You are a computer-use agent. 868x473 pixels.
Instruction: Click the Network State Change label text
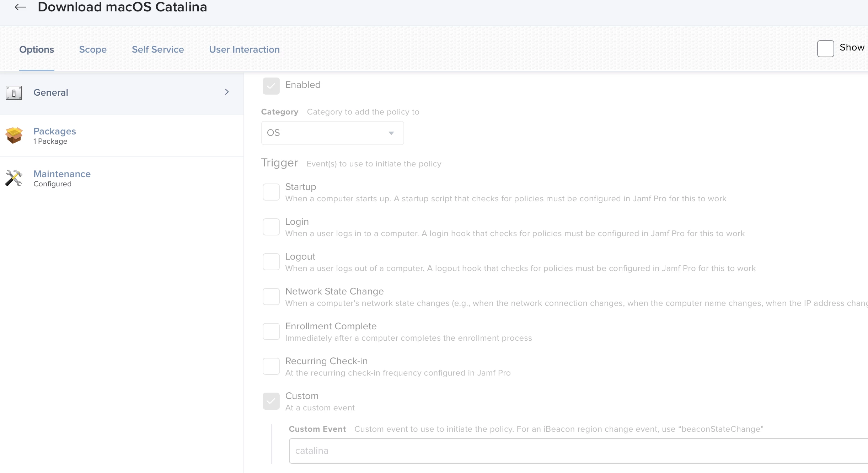click(x=334, y=292)
